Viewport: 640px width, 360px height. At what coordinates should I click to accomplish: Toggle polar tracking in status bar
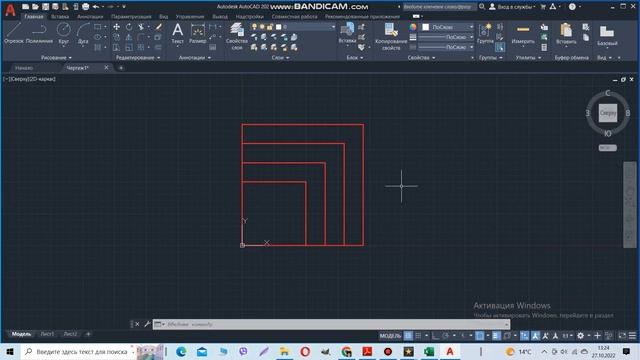(x=445, y=336)
